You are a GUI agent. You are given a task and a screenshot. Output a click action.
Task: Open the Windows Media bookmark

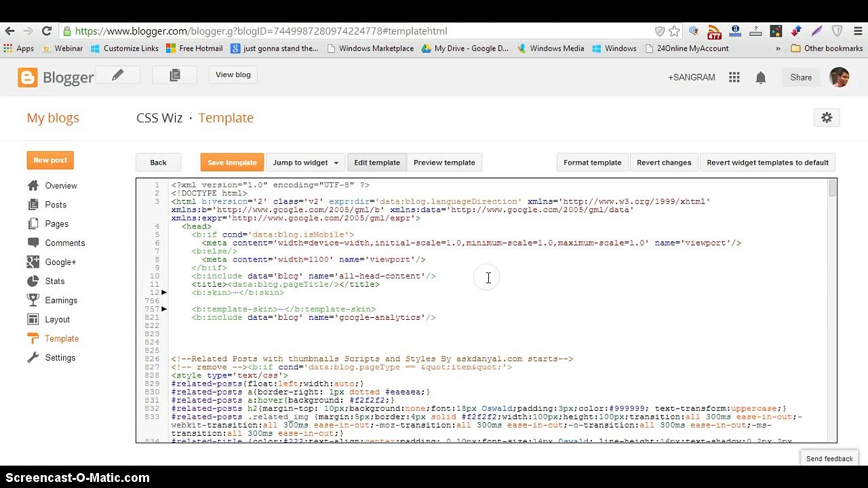click(550, 48)
